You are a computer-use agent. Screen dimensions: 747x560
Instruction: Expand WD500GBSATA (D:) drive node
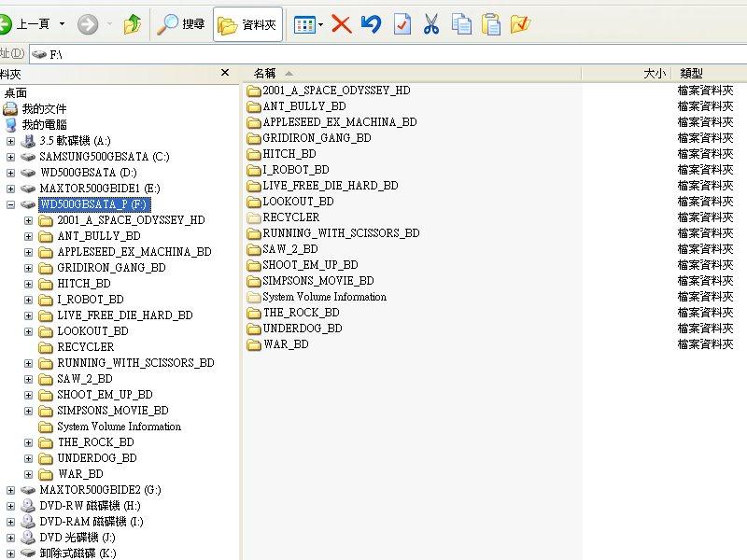(x=10, y=173)
